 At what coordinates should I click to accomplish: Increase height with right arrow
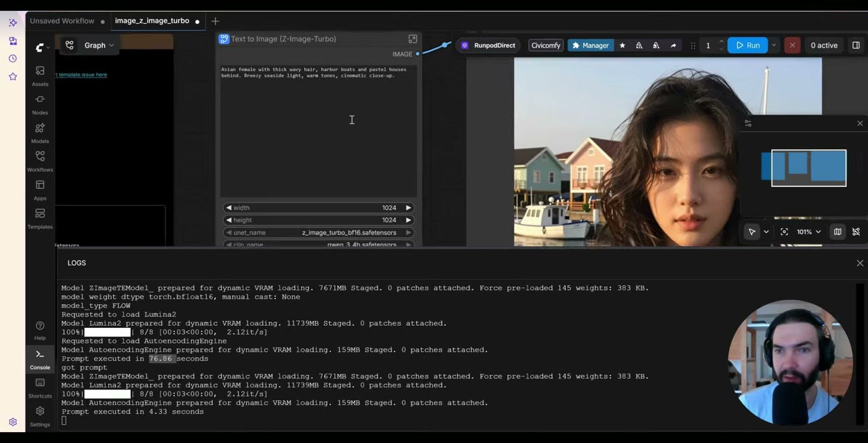pyautogui.click(x=408, y=220)
